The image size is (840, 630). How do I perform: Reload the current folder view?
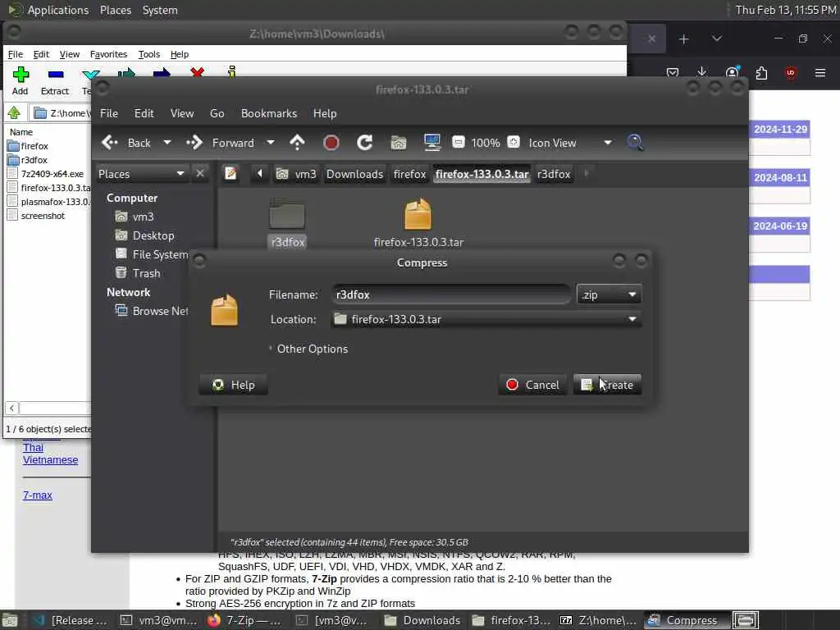pyautogui.click(x=365, y=143)
